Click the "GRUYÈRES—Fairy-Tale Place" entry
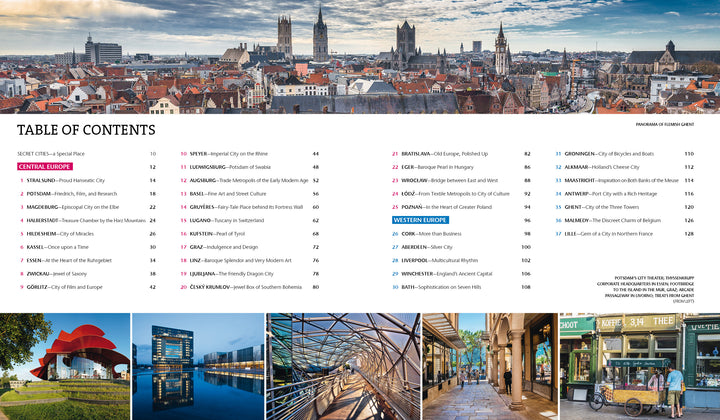Image resolution: width=720 pixels, height=420 pixels. click(x=246, y=207)
